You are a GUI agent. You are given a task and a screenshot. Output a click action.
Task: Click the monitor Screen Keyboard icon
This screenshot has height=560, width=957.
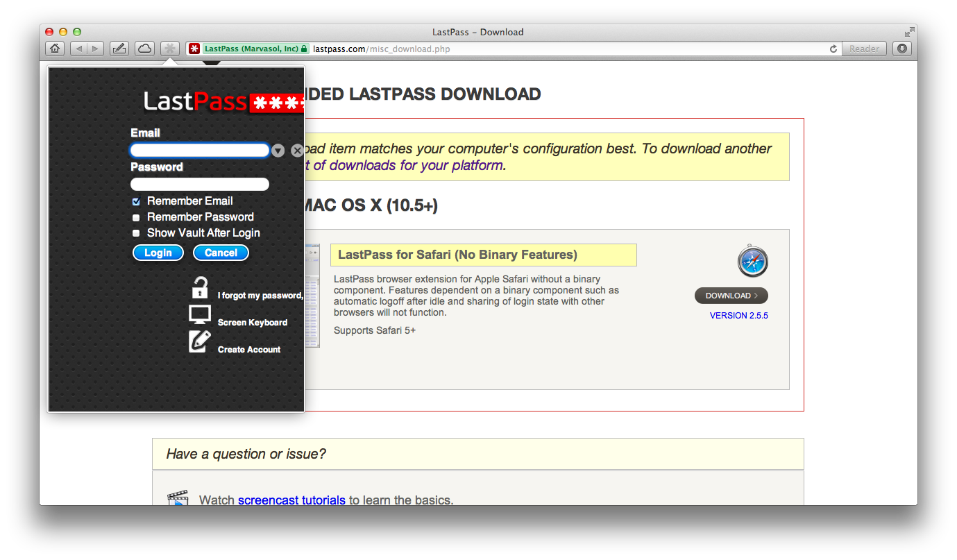[200, 314]
